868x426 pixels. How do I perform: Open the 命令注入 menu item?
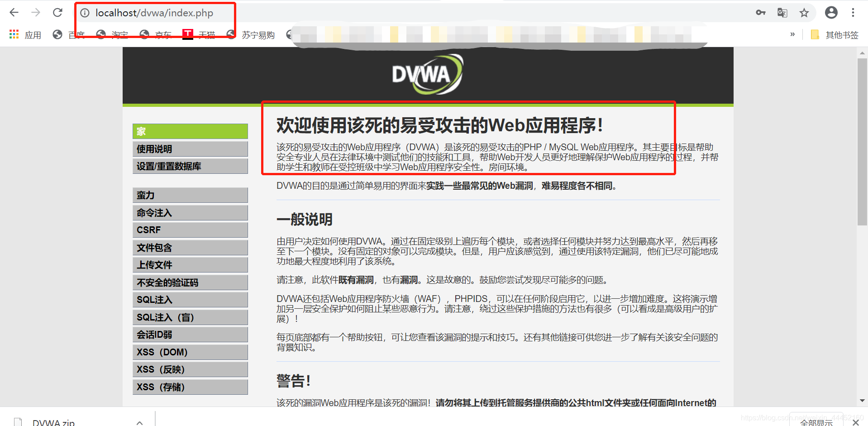coord(190,213)
